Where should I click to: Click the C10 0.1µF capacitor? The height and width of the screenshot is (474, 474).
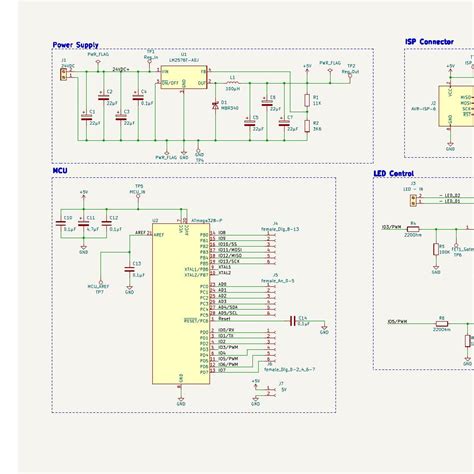61,223
